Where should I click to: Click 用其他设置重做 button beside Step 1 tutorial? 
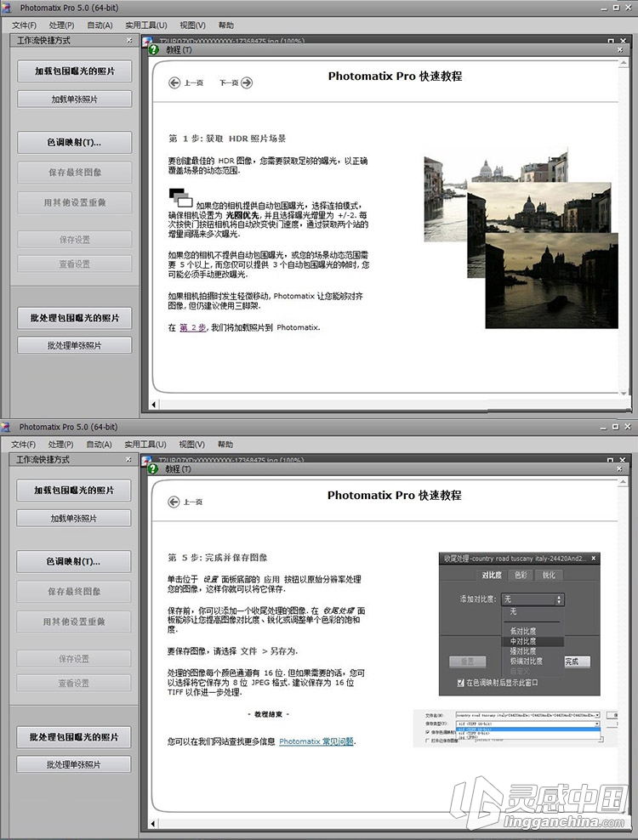pyautogui.click(x=75, y=202)
